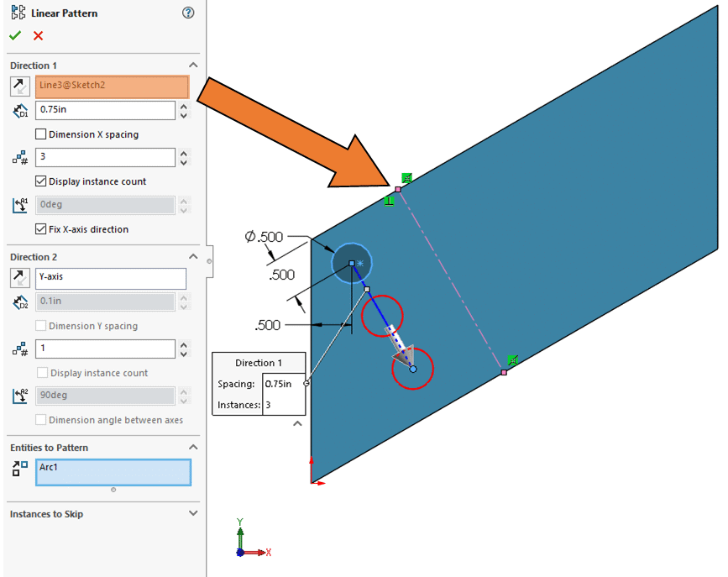Screen dimensions: 728x577
Task: Collapse the Direction 2 section
Action: pyautogui.click(x=193, y=256)
